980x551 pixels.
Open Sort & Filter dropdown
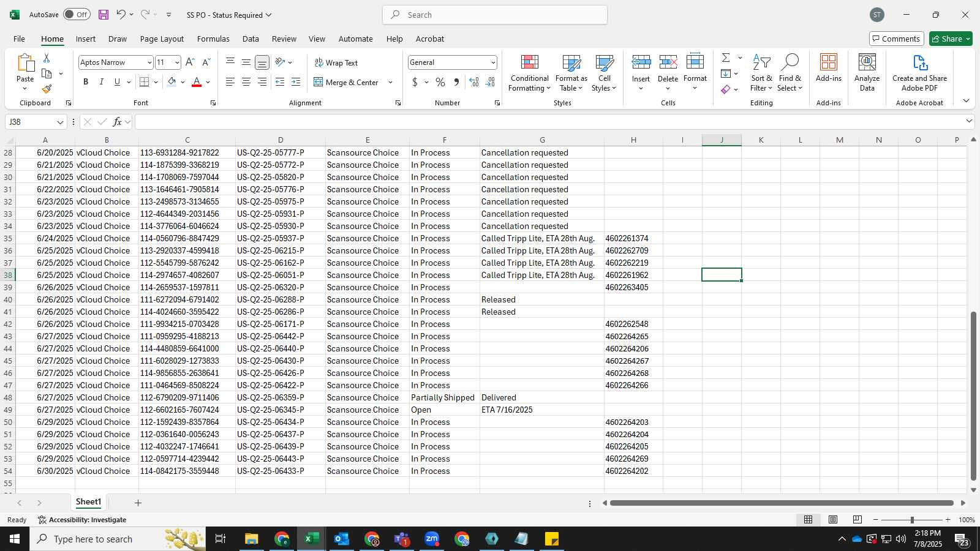(761, 73)
